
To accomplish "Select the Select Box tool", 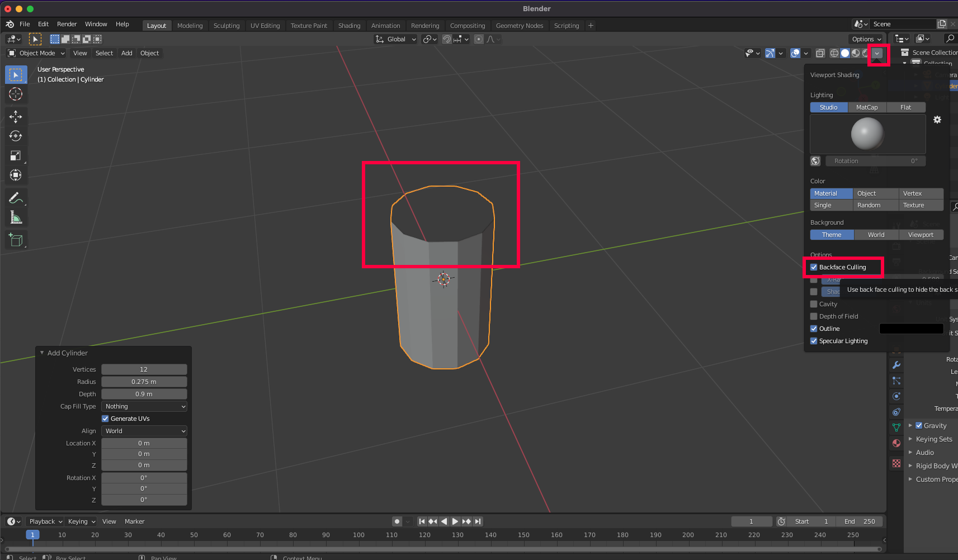I will [x=16, y=75].
